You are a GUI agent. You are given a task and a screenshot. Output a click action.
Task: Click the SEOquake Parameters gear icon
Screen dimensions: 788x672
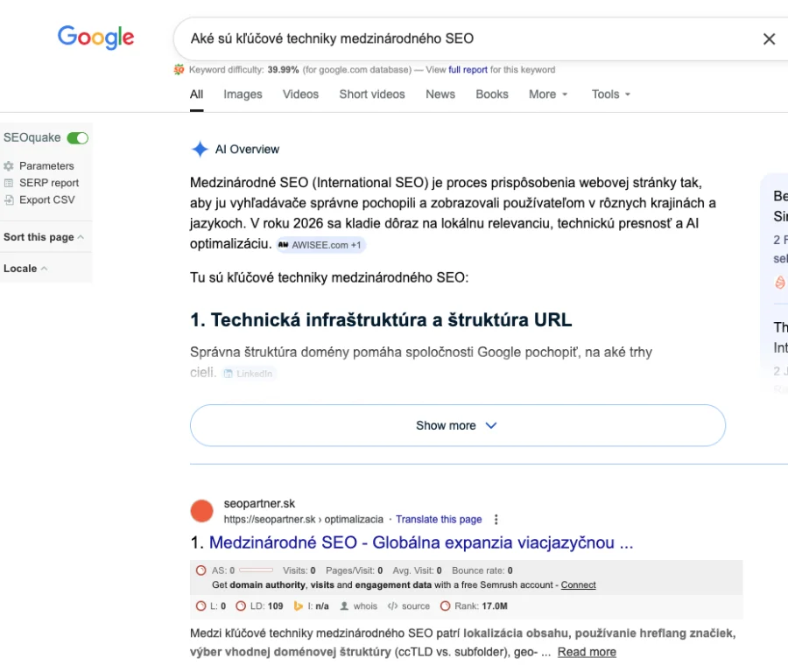(9, 165)
